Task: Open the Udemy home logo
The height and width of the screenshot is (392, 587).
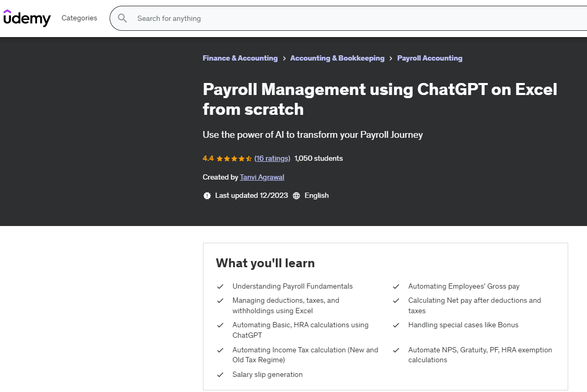Action: pos(27,18)
